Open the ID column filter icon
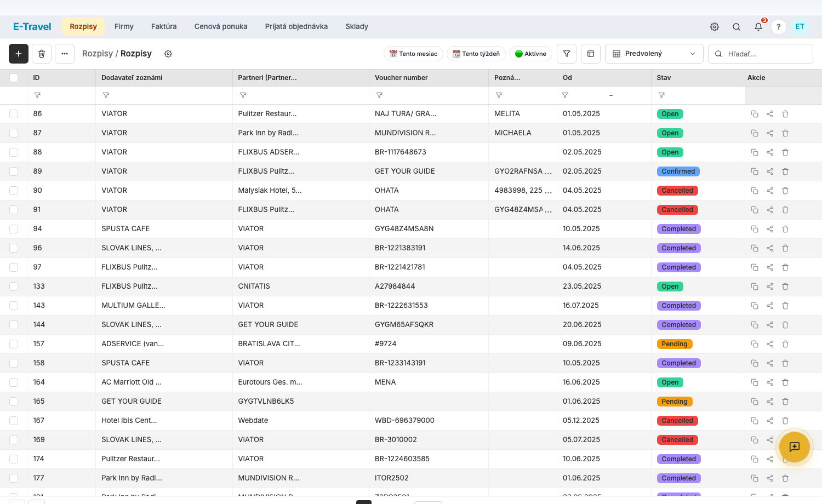Image resolution: width=822 pixels, height=504 pixels. 37,95
